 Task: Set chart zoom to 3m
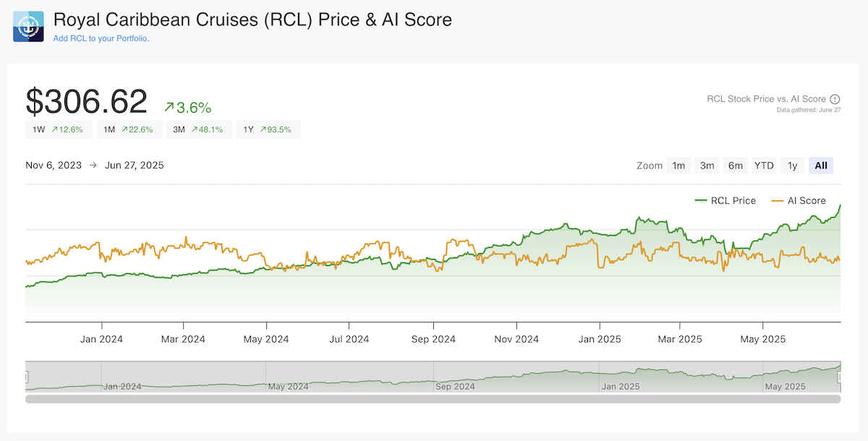tap(707, 166)
